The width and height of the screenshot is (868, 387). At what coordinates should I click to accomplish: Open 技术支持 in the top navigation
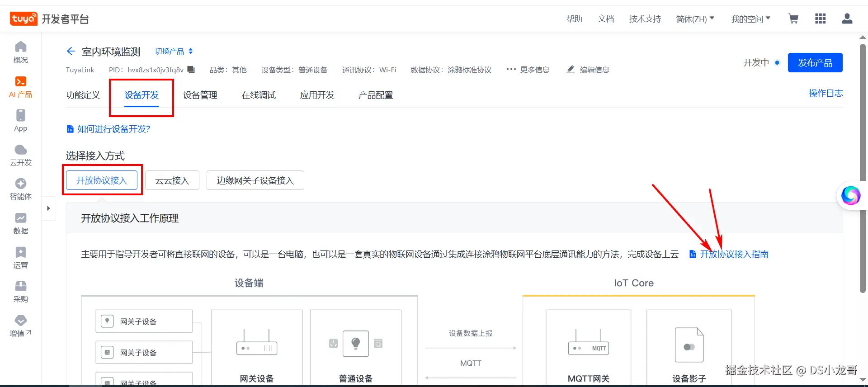coord(645,19)
